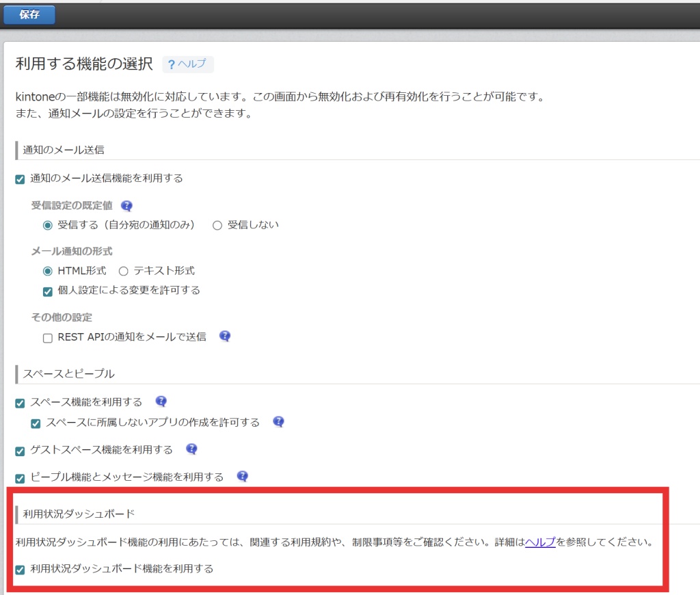Choose HTML形式 mail format radio button
The height and width of the screenshot is (595, 700).
(x=47, y=271)
